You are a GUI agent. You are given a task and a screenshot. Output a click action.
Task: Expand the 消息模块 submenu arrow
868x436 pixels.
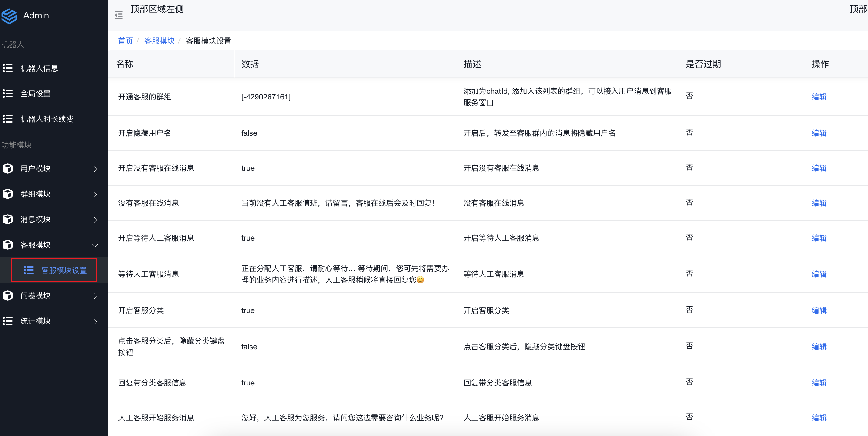(95, 220)
